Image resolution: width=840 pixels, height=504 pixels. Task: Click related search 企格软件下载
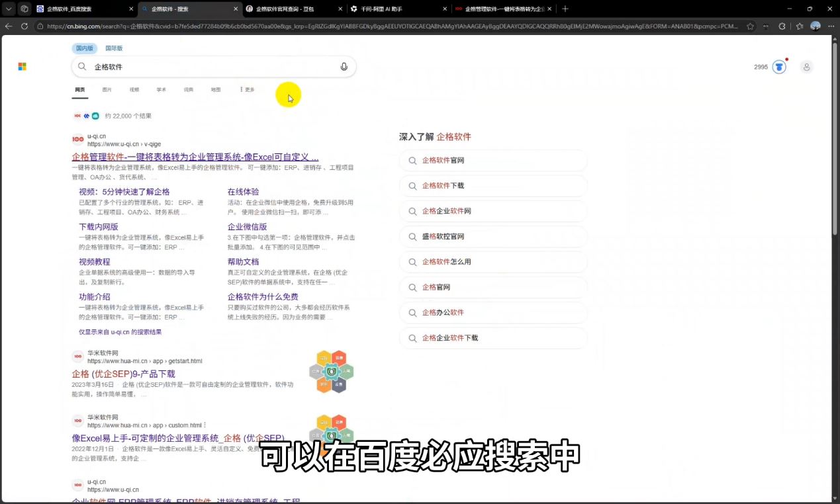(493, 186)
